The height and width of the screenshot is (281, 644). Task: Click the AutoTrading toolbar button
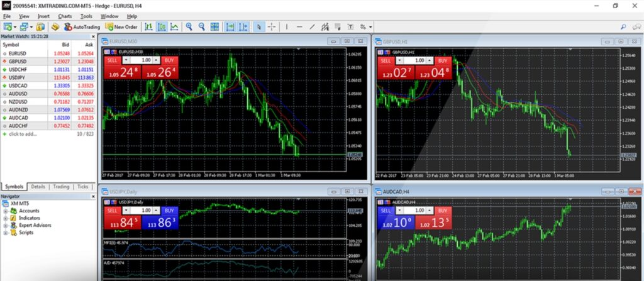tap(83, 27)
